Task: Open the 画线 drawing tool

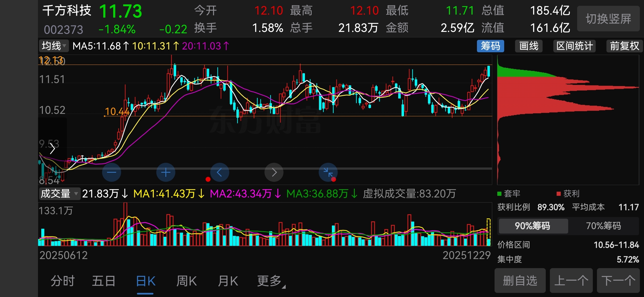Action: tap(529, 46)
